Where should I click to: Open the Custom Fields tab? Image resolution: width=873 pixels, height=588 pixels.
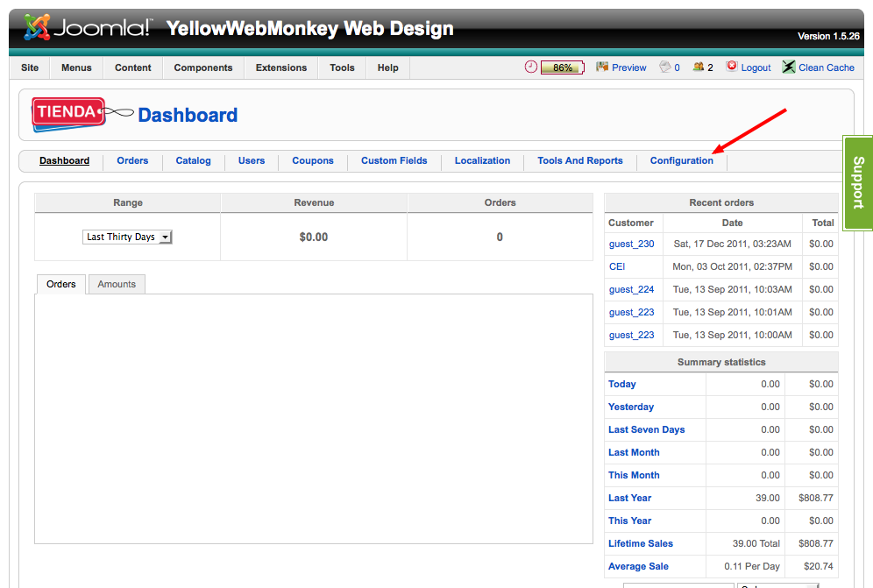point(394,160)
